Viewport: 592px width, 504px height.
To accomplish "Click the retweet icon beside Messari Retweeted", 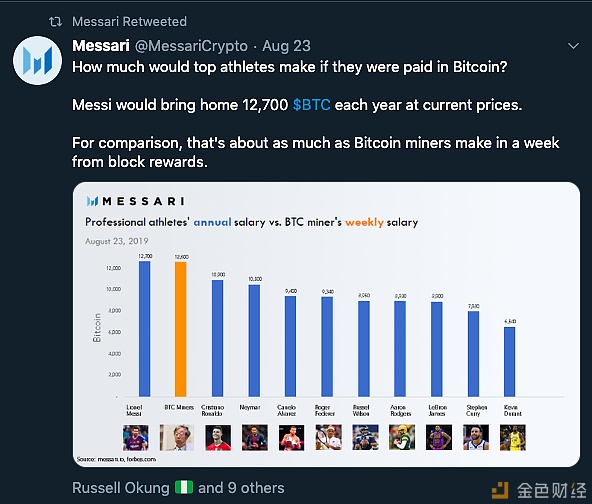I will point(56,22).
